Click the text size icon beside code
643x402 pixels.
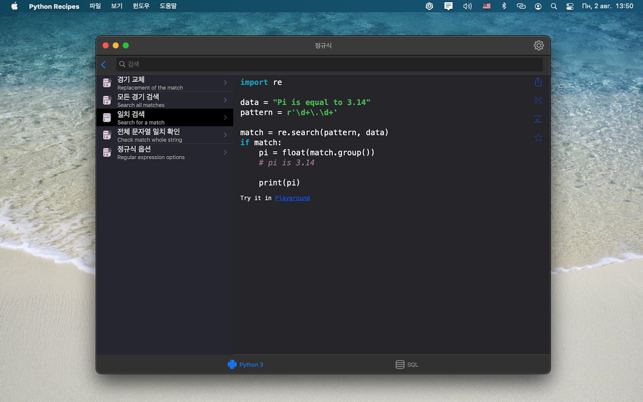tap(537, 119)
